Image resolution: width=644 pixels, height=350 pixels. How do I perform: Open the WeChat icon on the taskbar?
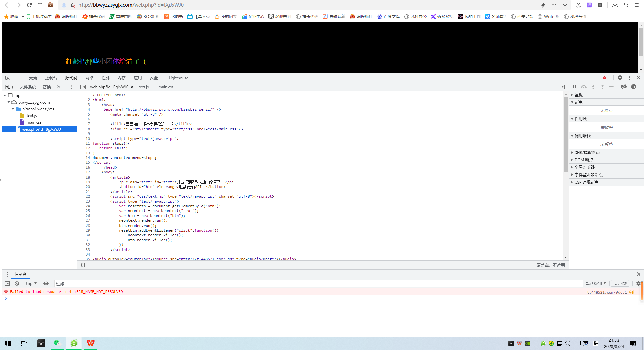point(57,343)
